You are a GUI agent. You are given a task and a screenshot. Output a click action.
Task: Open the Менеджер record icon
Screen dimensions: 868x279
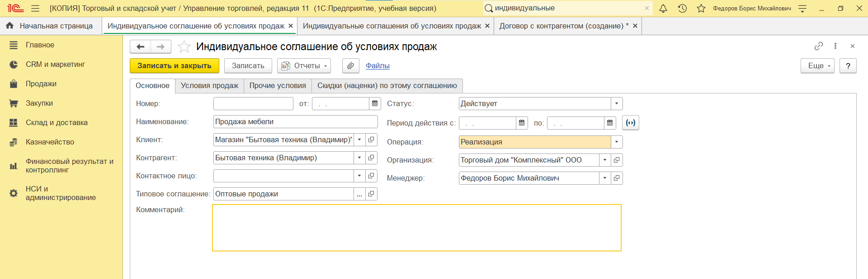pyautogui.click(x=617, y=178)
